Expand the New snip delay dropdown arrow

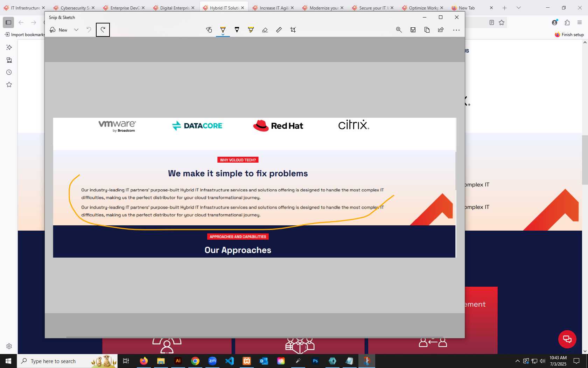pos(76,30)
